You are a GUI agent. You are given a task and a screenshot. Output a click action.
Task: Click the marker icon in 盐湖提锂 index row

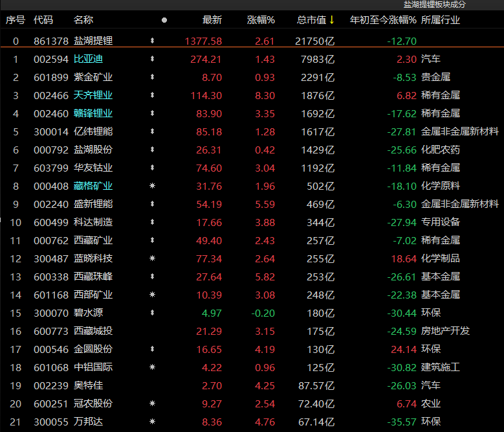(x=152, y=41)
